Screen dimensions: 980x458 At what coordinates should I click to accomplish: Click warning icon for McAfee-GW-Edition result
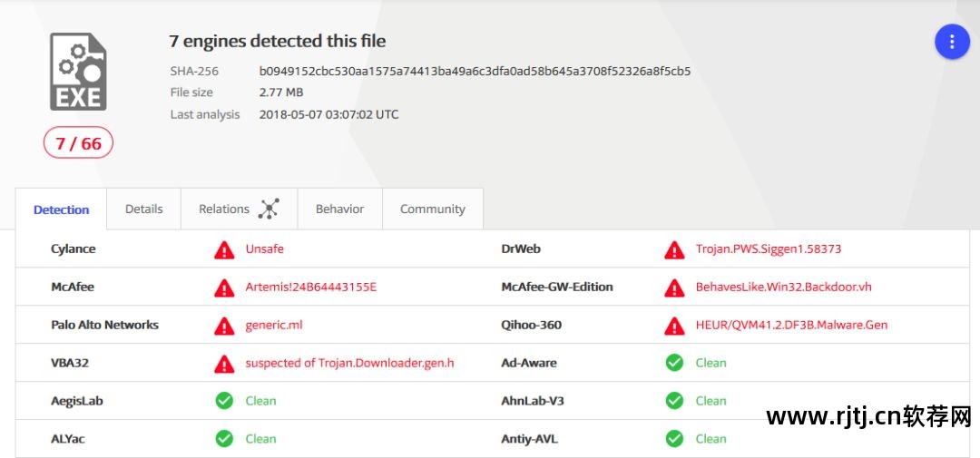click(674, 288)
